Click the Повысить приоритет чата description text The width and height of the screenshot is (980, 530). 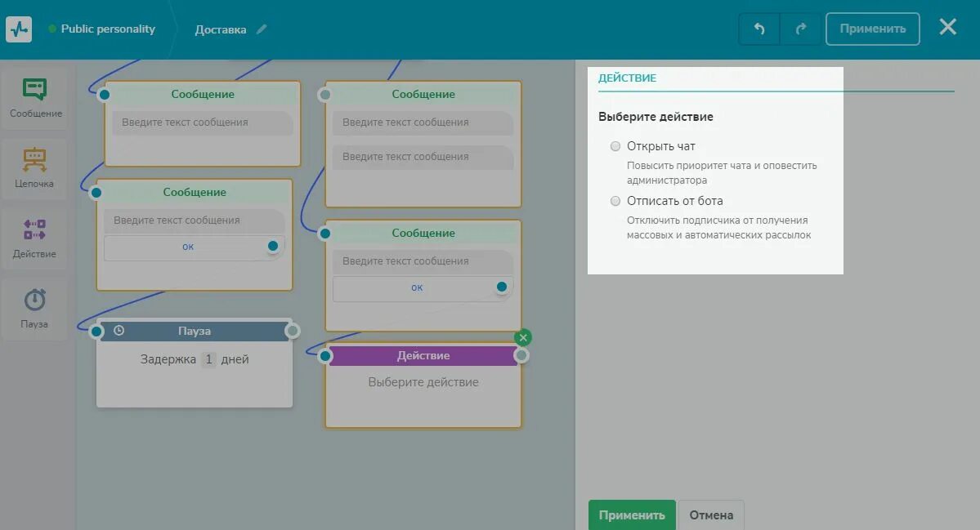(x=721, y=173)
